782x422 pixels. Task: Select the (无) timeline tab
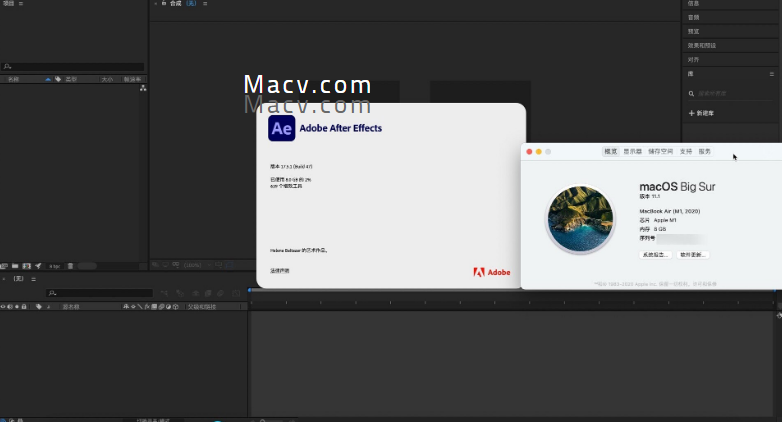(18, 279)
